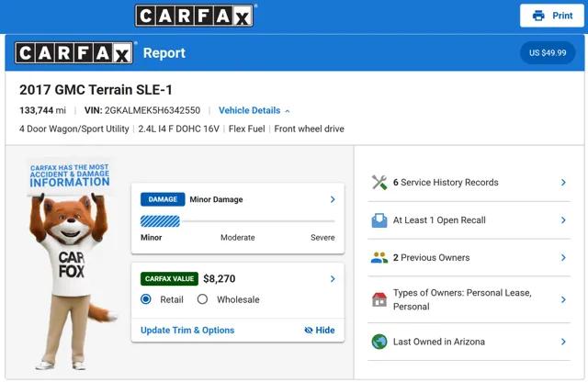This screenshot has width=588, height=382.
Task: Click the Accident & Damage Information sign
Action: pos(70,175)
